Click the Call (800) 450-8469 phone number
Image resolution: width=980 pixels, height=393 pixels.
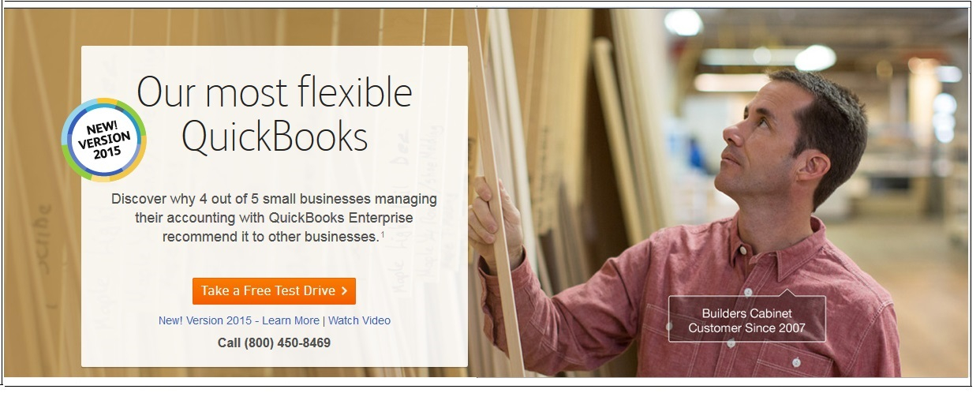coord(274,342)
